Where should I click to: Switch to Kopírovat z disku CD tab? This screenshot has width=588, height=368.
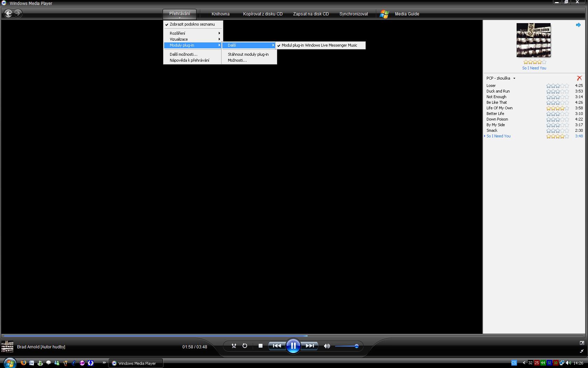(263, 14)
